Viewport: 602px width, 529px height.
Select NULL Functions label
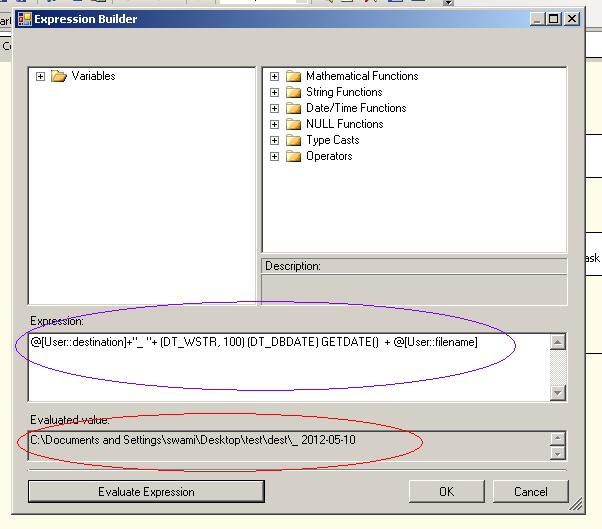click(x=344, y=124)
